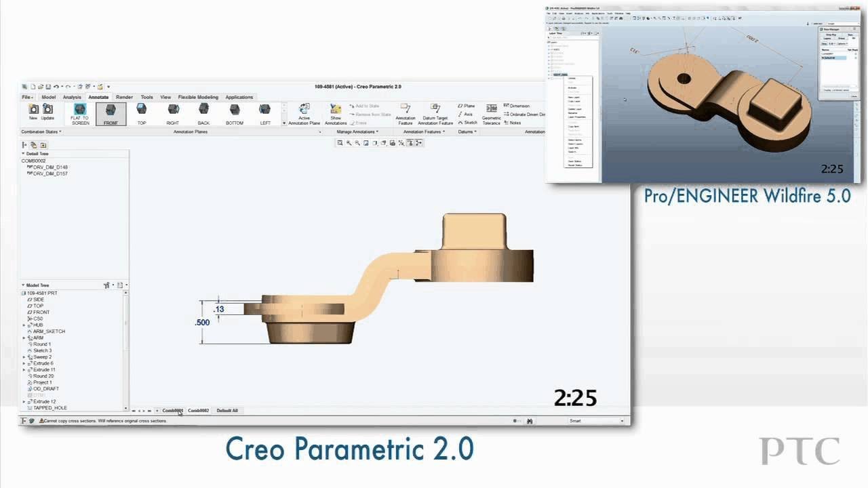Toggle the annotation display graphics toolbar icon

(x=410, y=143)
